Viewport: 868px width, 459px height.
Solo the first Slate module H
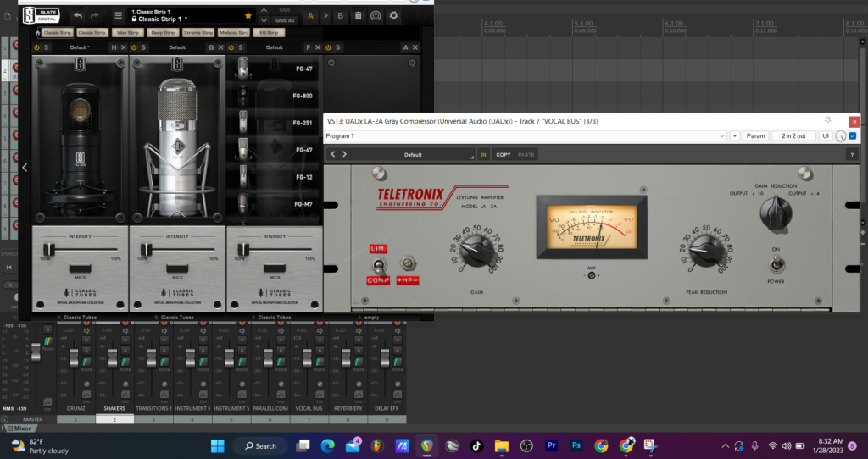pos(46,47)
